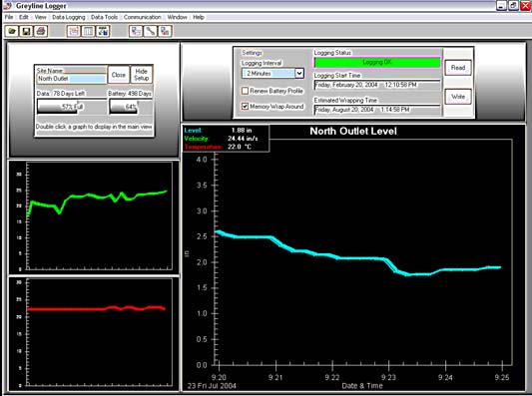Click the 9:25 time axis label
The image size is (532, 396).
tap(502, 377)
